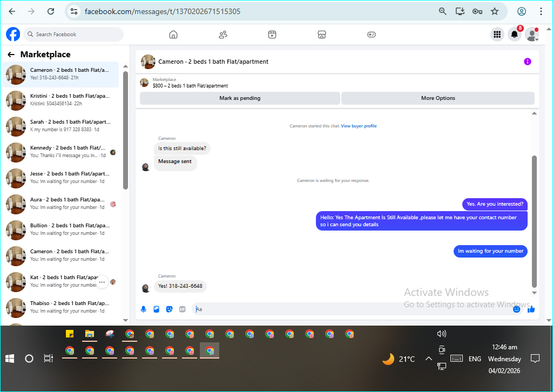Open three-dot options on Kat conversation
Image resolution: width=553 pixels, height=392 pixels.
102,282
